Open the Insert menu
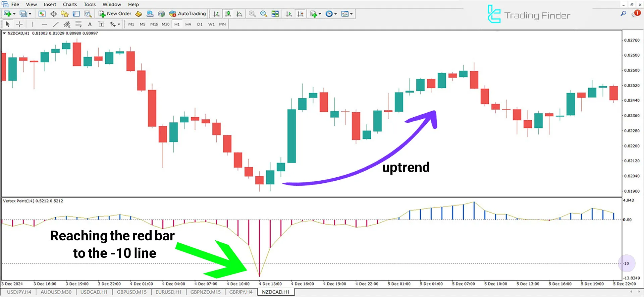644x297 pixels. click(50, 4)
